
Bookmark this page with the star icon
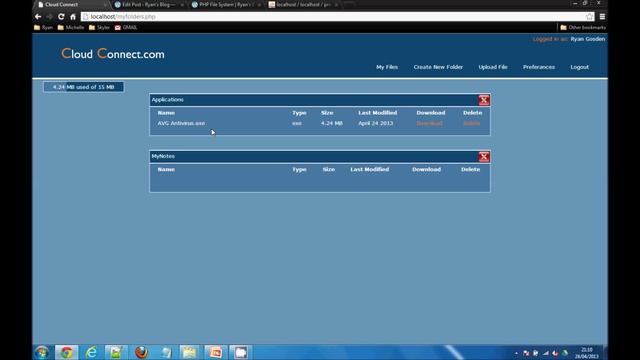589,17
